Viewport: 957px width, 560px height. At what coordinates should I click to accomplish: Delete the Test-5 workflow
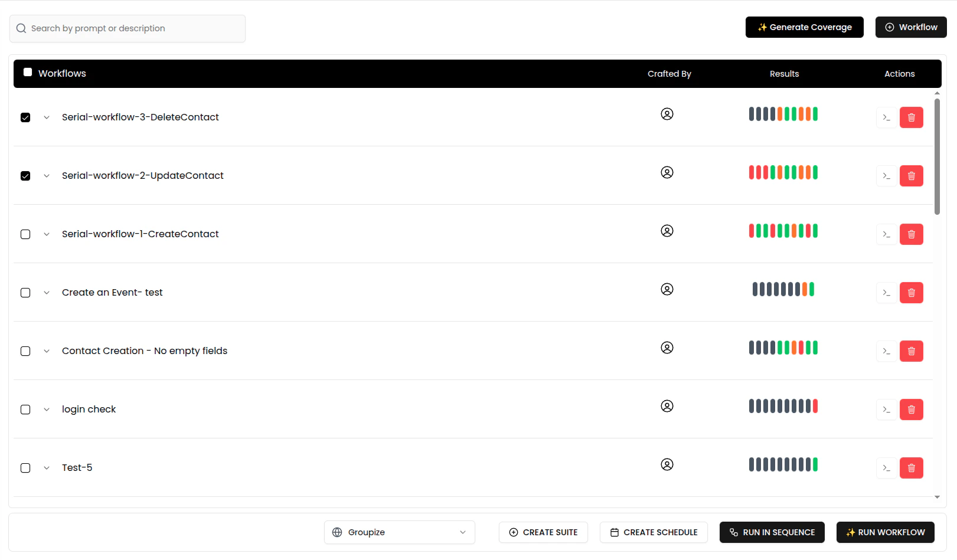[x=912, y=467]
